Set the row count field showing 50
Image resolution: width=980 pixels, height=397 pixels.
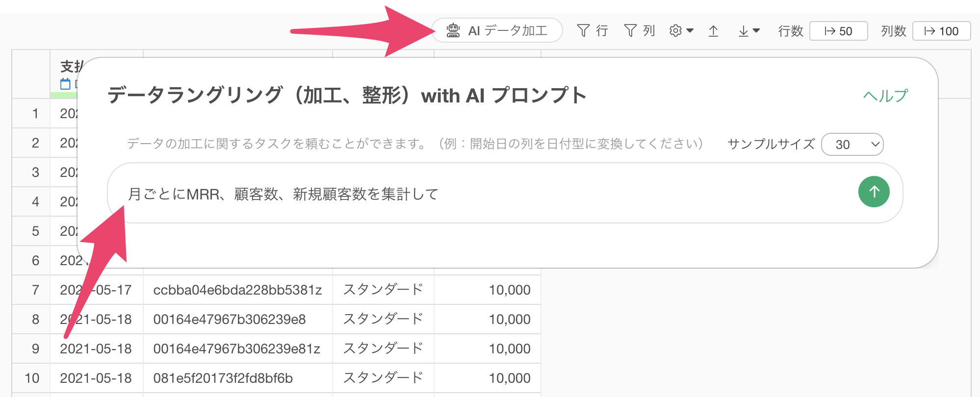838,31
